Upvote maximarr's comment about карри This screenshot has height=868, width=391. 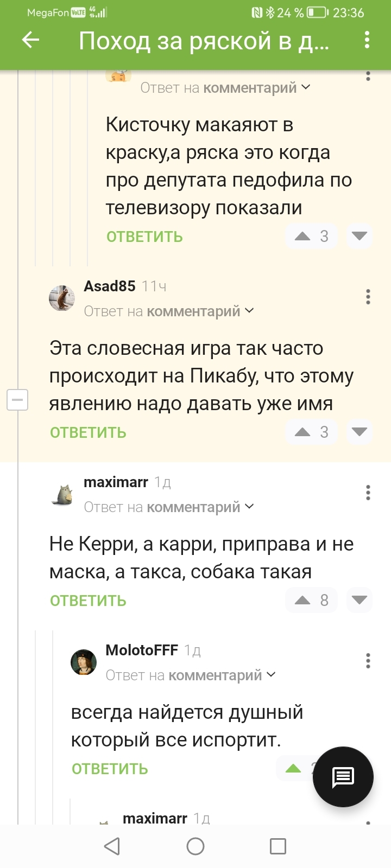(303, 601)
